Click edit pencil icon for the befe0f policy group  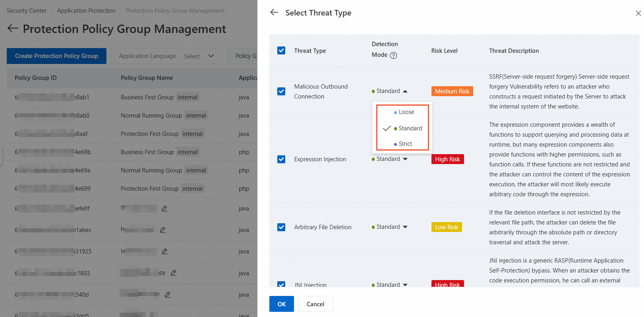coord(164,208)
